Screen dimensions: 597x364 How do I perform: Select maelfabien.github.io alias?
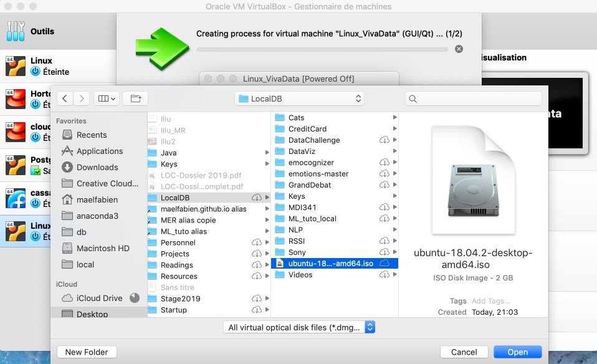pyautogui.click(x=209, y=209)
